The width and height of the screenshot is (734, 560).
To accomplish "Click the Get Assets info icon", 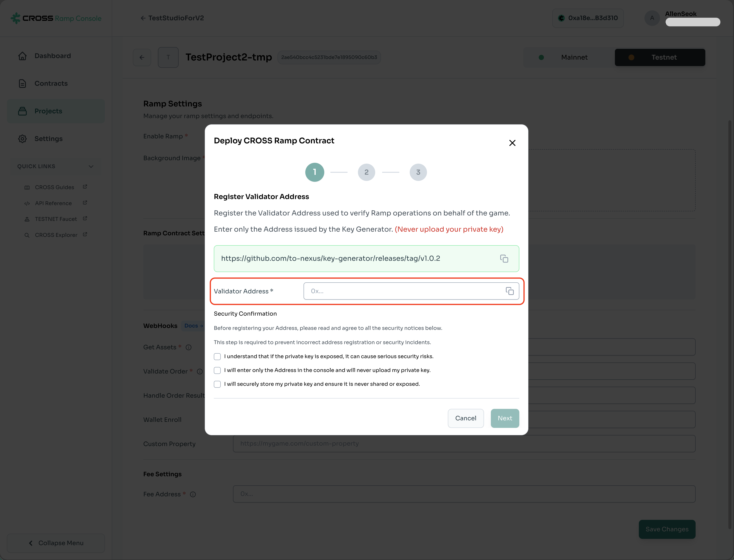I will click(189, 347).
